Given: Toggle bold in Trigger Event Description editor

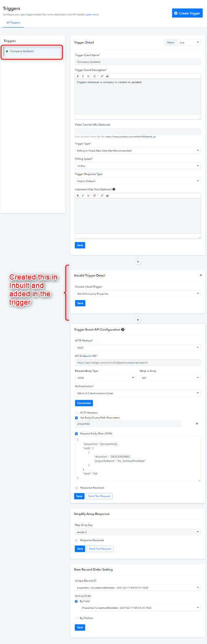Looking at the screenshot, I should coord(78,76).
